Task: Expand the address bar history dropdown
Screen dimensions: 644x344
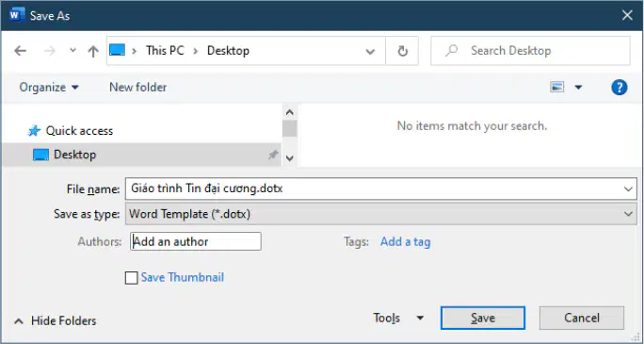Action: (x=370, y=52)
